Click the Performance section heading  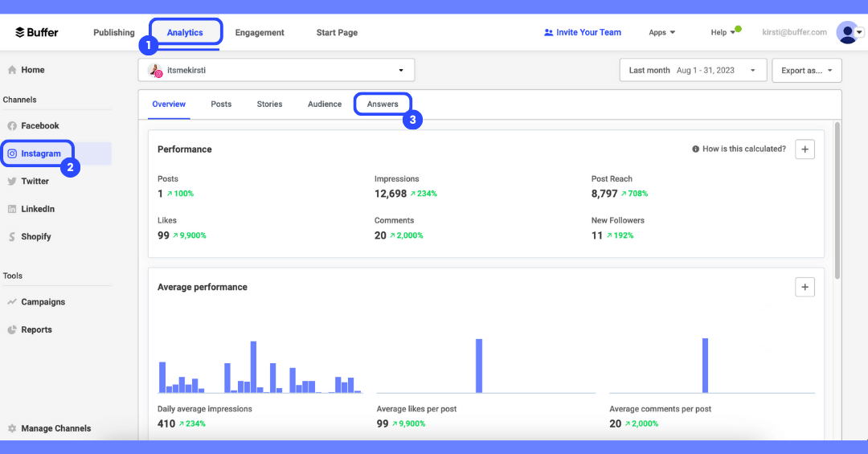(184, 149)
